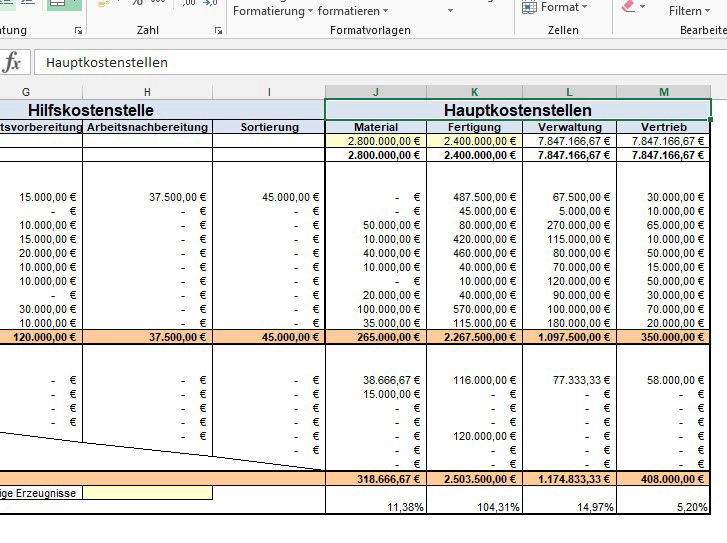Select column J header
This screenshot has height=543, width=727.
[375, 92]
